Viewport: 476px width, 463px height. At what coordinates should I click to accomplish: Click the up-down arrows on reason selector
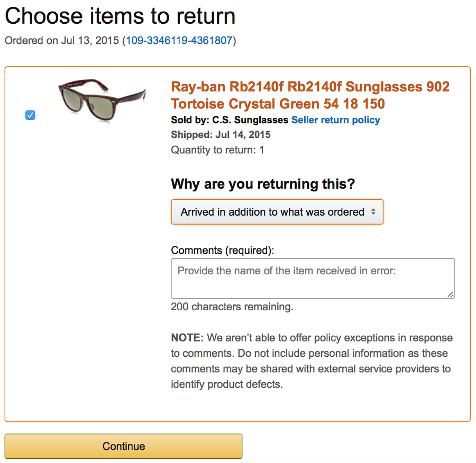[373, 212]
